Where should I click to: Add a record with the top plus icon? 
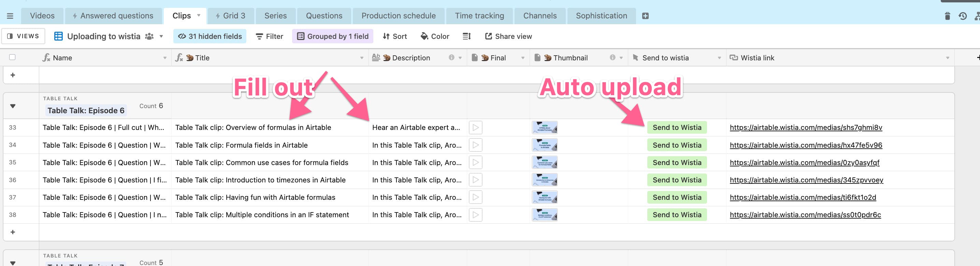click(13, 75)
